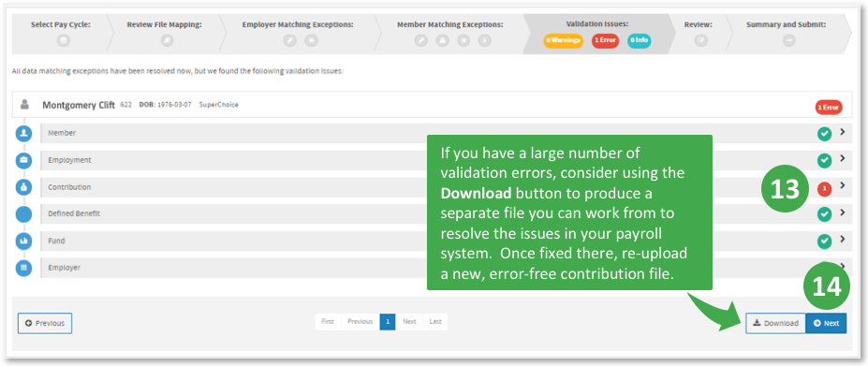
Task: Click the red error count on Contribution row
Action: click(824, 189)
